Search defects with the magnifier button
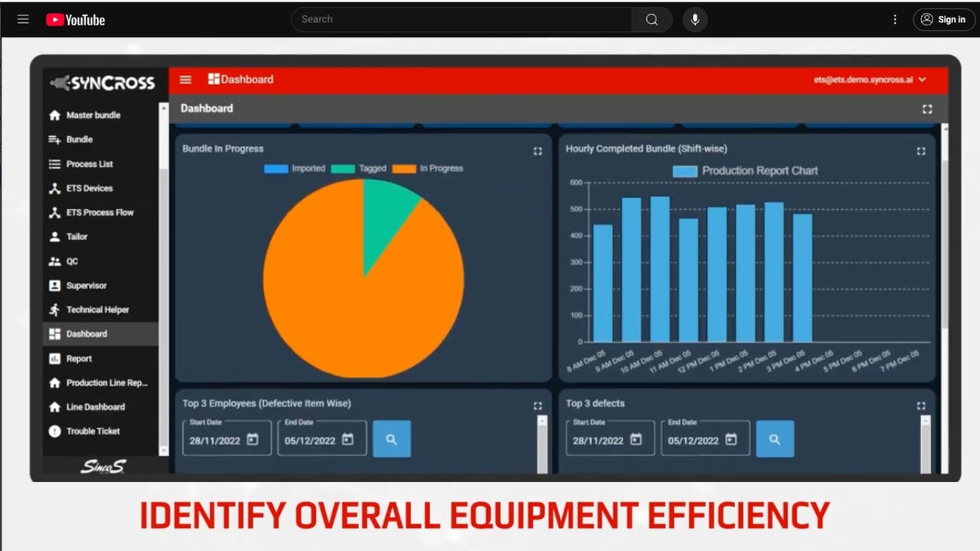The height and width of the screenshot is (551, 980). pyautogui.click(x=775, y=439)
